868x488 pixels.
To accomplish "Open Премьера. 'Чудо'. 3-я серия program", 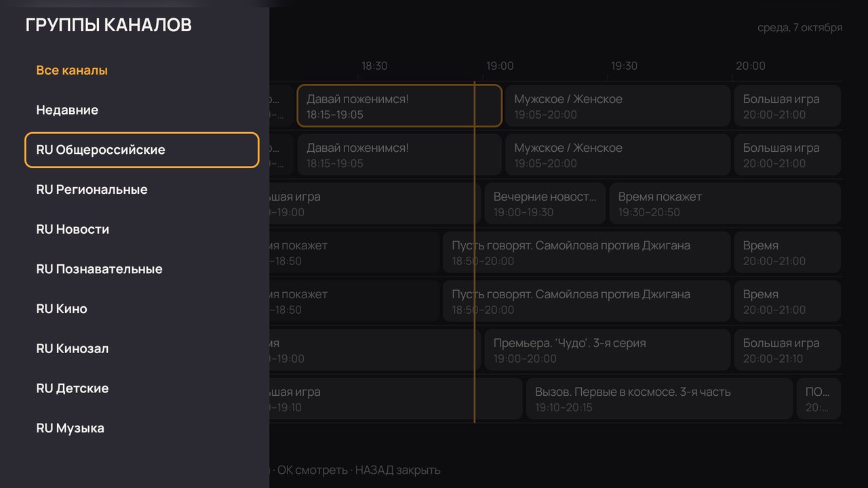I will (607, 350).
